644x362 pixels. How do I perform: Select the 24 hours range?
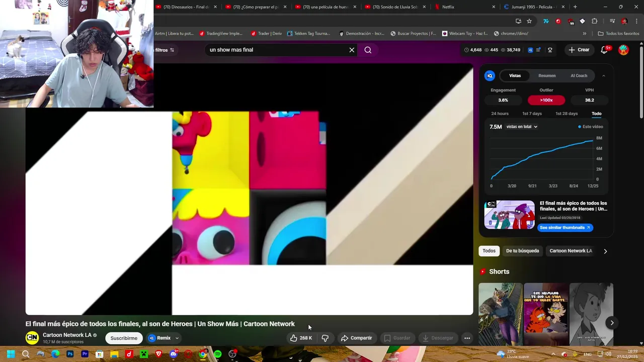(500, 114)
